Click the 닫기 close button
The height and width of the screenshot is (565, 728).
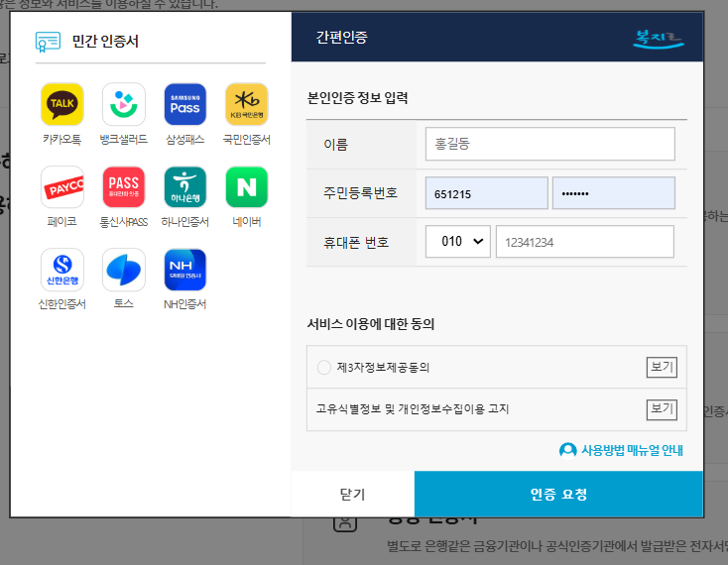coord(353,494)
